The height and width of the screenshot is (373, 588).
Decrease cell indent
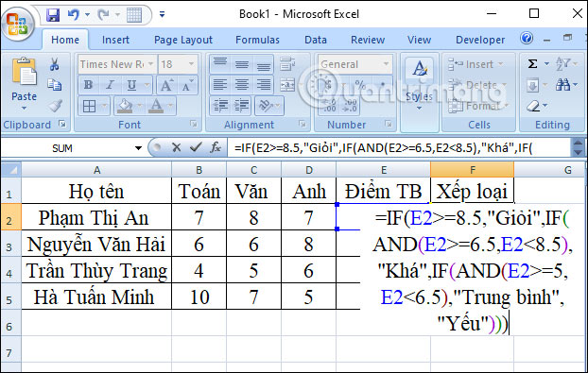(x=220, y=106)
